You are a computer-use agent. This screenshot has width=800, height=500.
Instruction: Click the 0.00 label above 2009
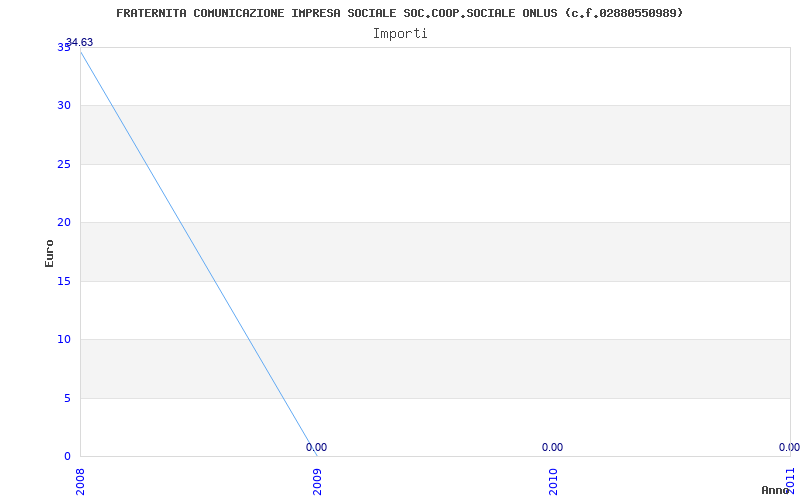[x=316, y=447]
